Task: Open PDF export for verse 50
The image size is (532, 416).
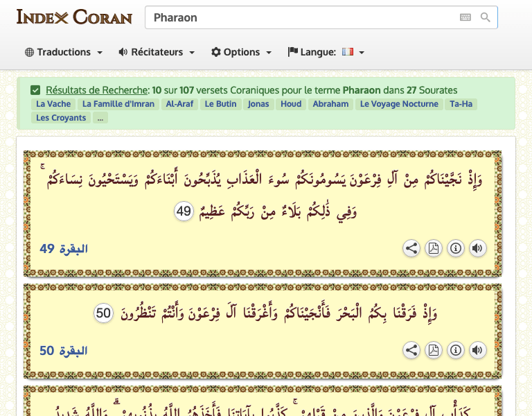Action: click(x=434, y=351)
